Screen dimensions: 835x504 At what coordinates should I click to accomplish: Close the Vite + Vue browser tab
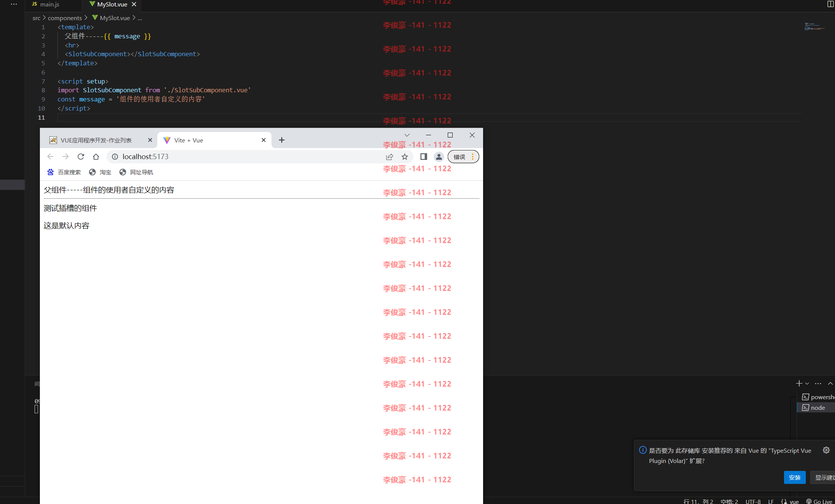[264, 140]
